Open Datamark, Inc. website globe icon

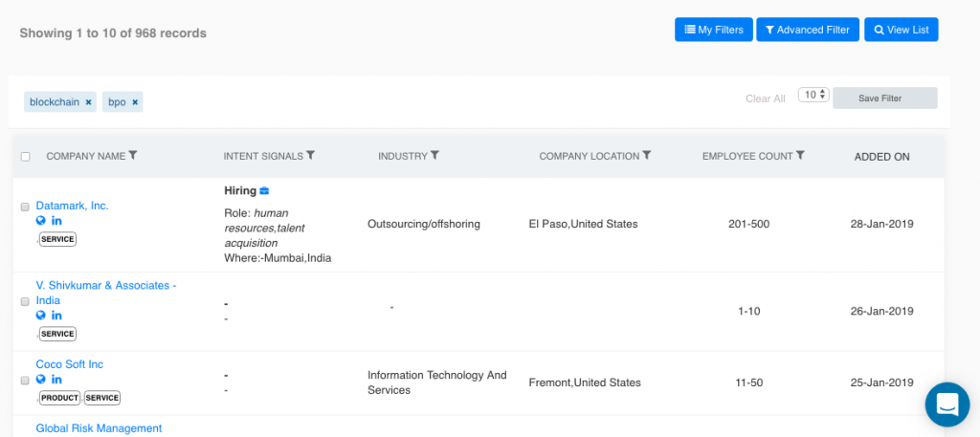40,220
